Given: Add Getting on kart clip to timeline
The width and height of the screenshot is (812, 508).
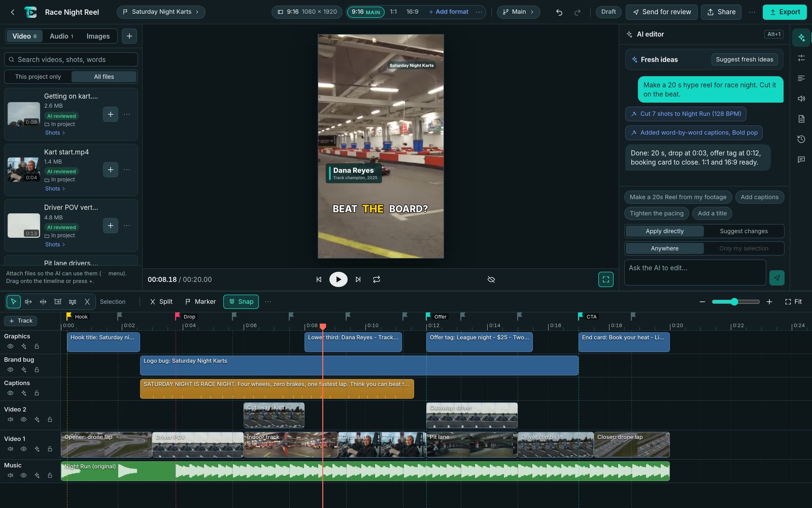Looking at the screenshot, I should [x=111, y=114].
